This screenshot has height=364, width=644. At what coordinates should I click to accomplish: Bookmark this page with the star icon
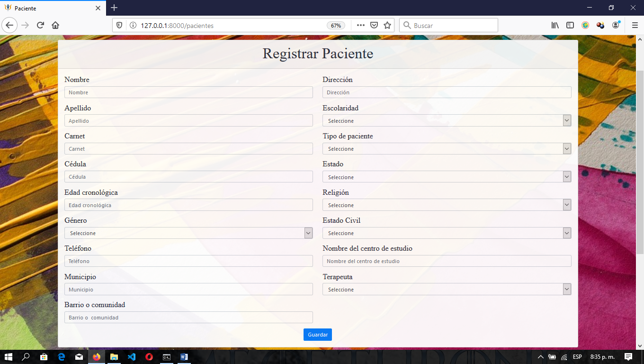[x=387, y=26]
